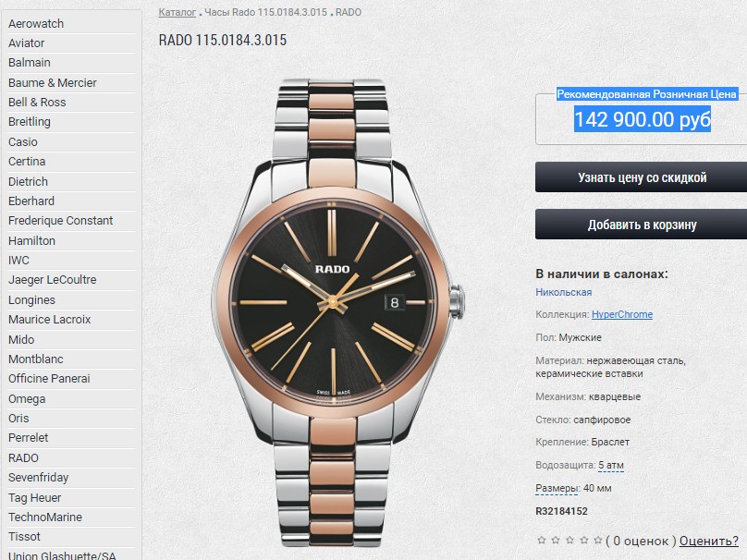Rate with the first star icon
Viewport: 747px width, 560px height.
541,540
